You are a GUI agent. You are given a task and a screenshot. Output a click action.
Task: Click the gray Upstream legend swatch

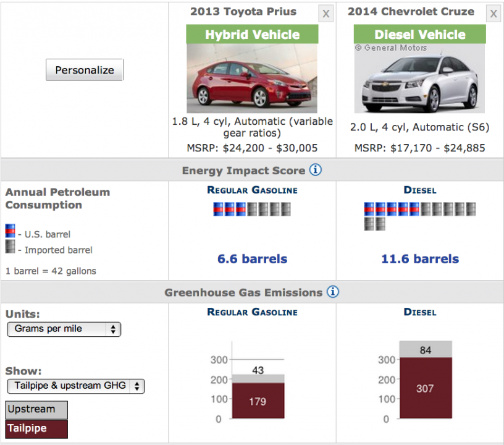click(x=36, y=409)
